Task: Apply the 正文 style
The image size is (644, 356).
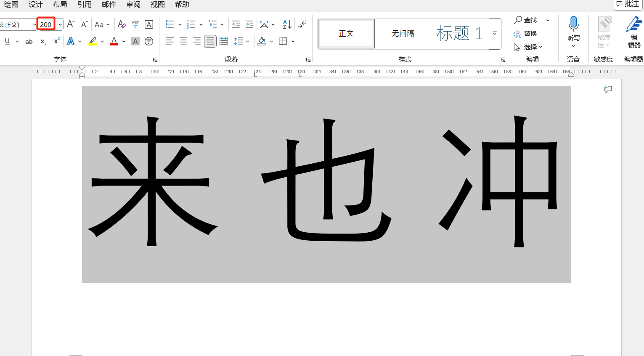Action: [346, 34]
